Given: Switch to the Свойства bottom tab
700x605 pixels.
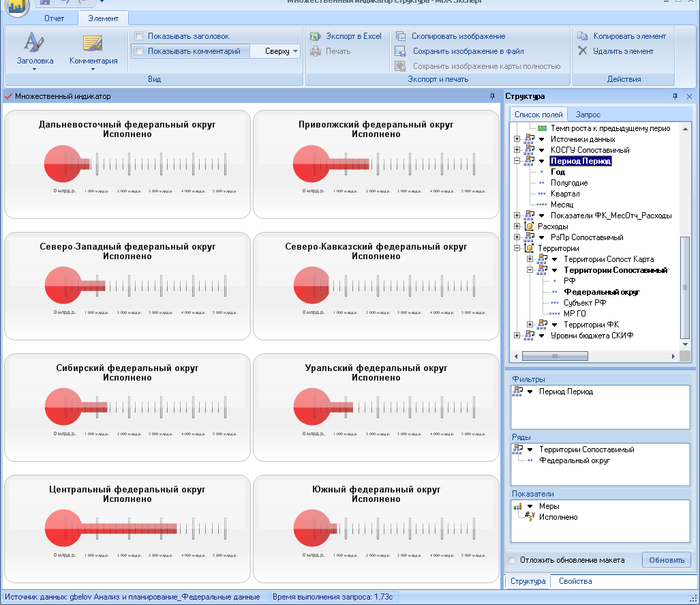Looking at the screenshot, I should pos(575,581).
